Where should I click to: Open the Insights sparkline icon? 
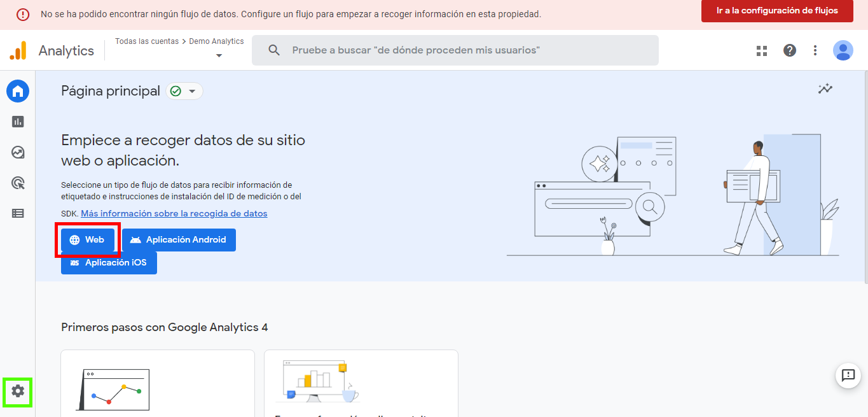pyautogui.click(x=825, y=89)
